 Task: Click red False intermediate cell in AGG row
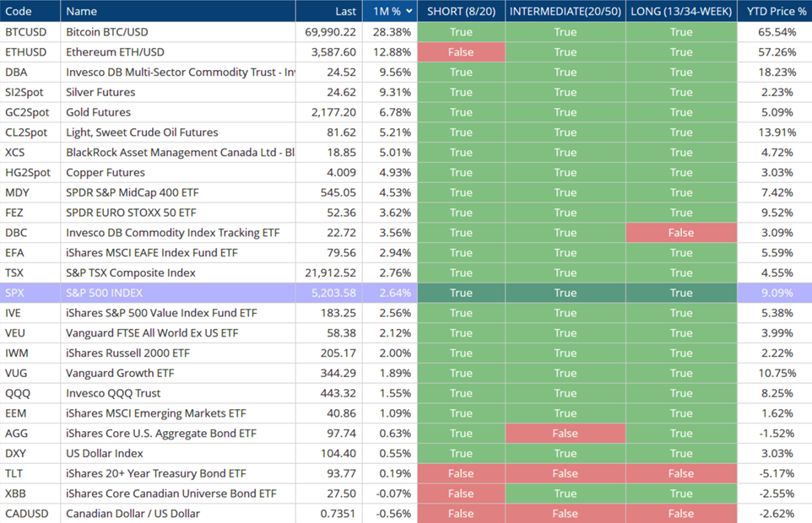[566, 434]
